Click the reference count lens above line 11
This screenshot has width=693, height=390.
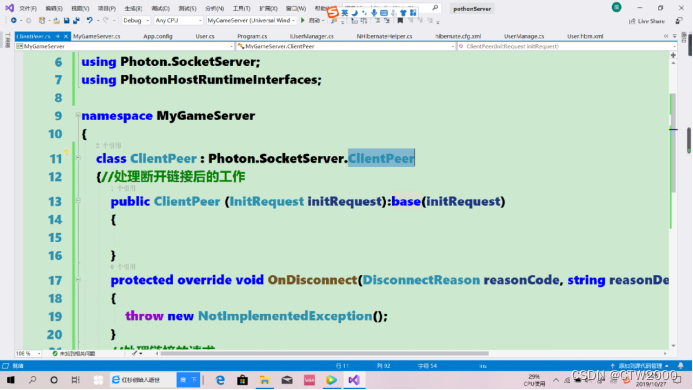109,145
